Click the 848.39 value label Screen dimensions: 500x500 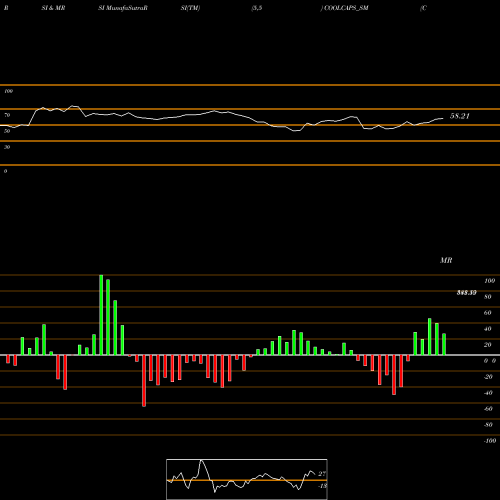pyautogui.click(x=466, y=293)
